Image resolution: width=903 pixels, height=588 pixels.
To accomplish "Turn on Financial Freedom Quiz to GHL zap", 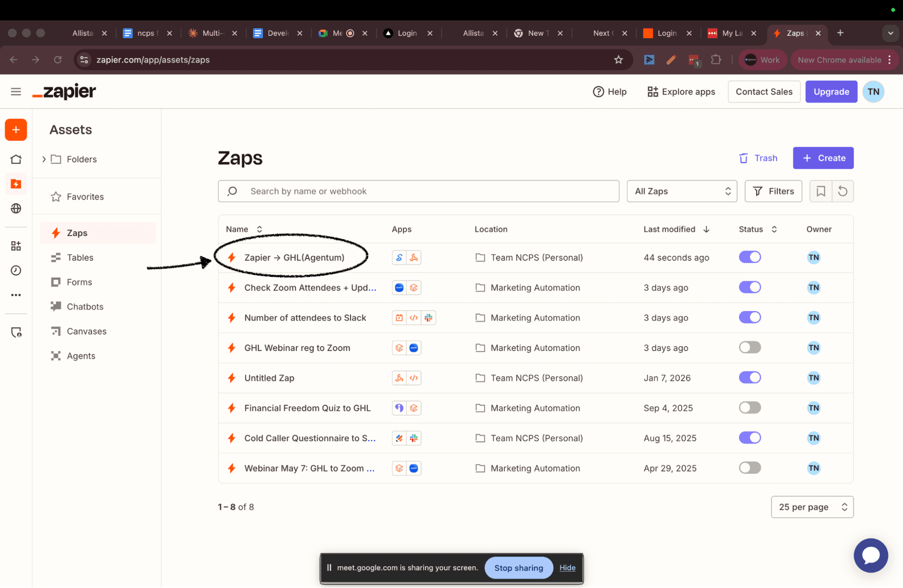I will [x=750, y=408].
